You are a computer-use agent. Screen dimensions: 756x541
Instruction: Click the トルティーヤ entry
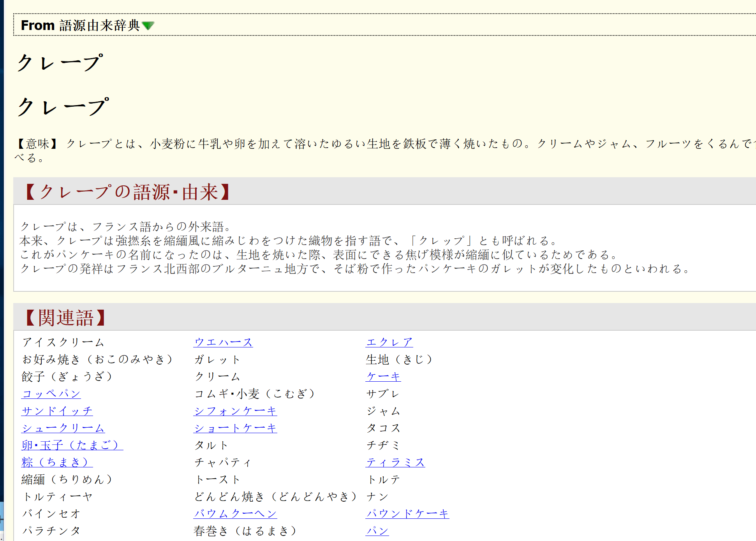57,497
